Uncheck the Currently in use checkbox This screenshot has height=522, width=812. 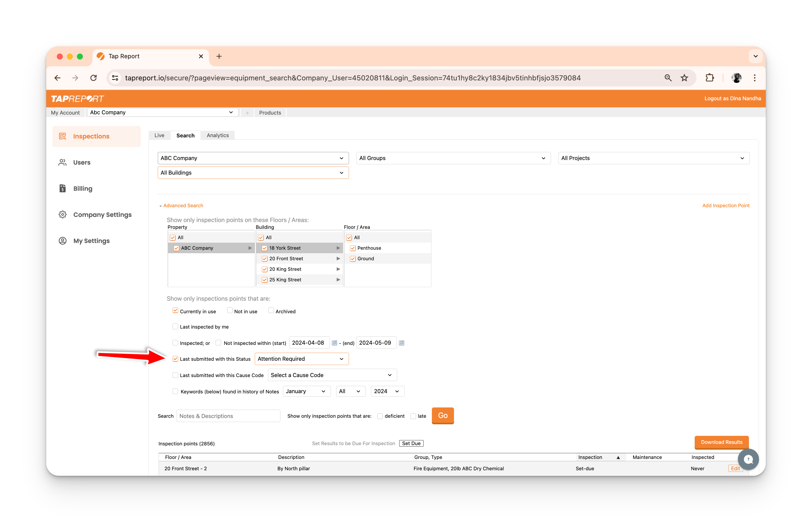click(x=175, y=311)
